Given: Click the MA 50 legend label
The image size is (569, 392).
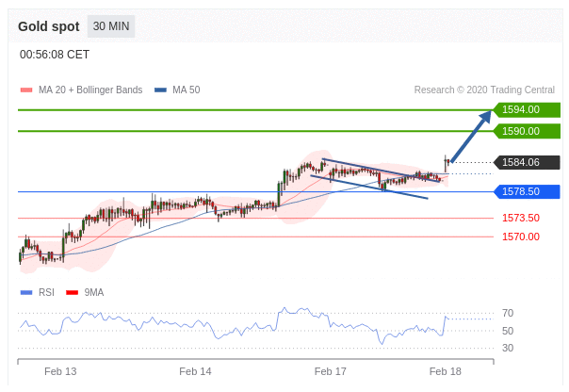Looking at the screenshot, I should point(187,90).
